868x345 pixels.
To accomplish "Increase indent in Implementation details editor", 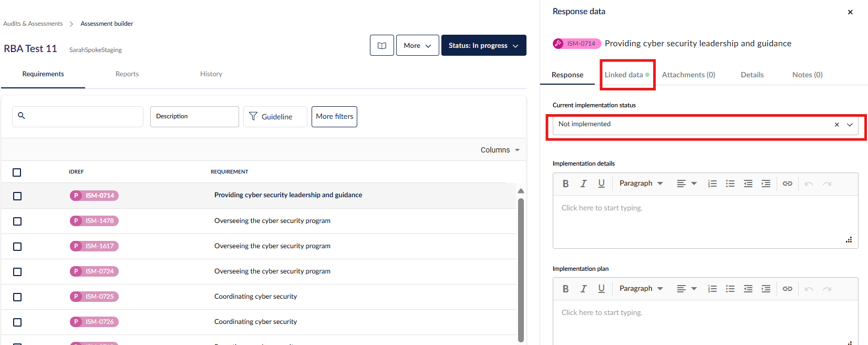I will click(766, 184).
